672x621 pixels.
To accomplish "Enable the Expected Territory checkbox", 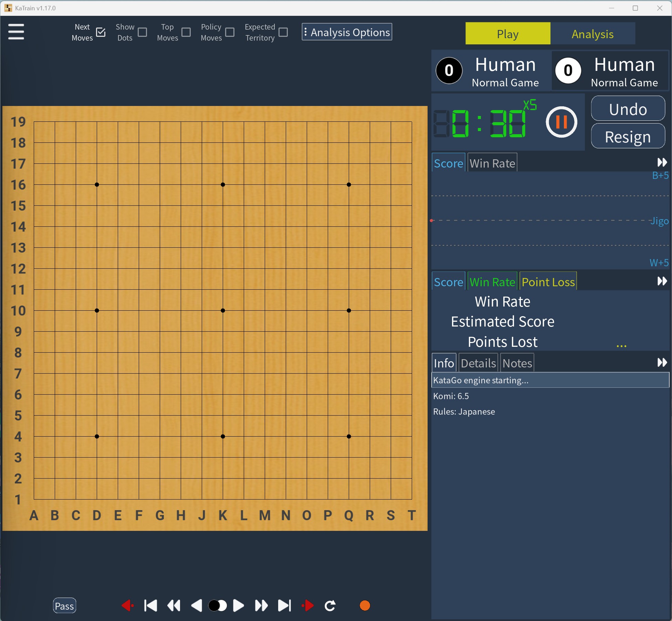I will 283,32.
